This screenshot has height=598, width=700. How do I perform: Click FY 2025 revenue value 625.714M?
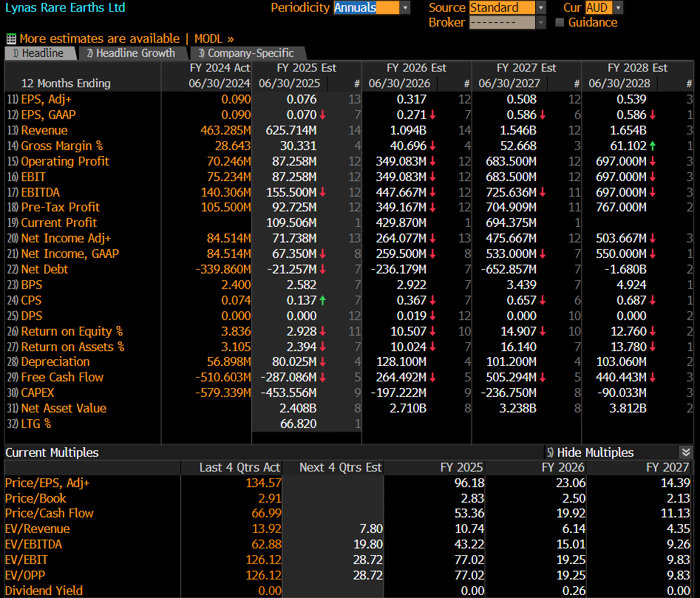[291, 130]
